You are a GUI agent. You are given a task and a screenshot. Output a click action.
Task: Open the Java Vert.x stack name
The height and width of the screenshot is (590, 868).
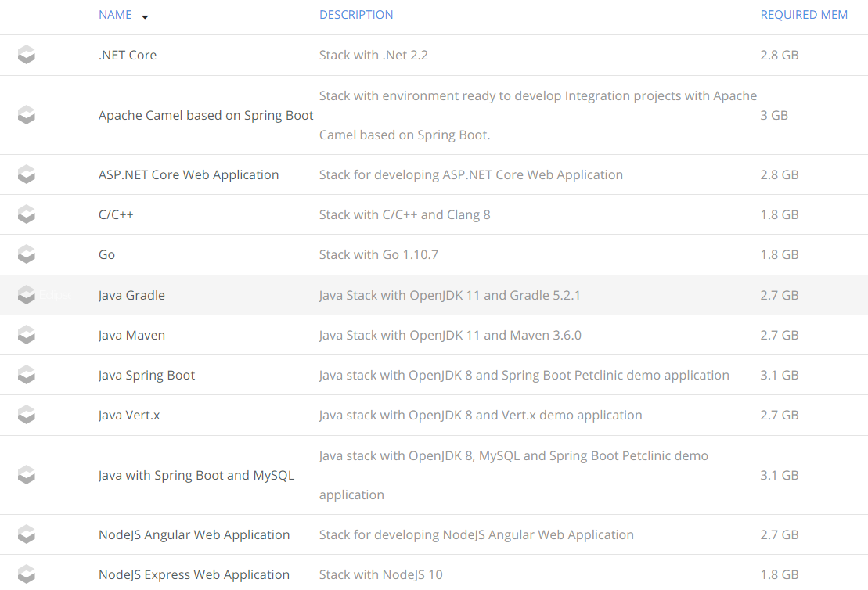pyautogui.click(x=129, y=415)
